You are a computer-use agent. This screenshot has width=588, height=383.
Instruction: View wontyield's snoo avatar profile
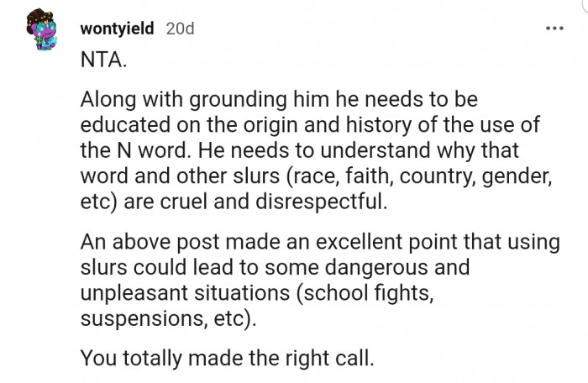click(41, 29)
